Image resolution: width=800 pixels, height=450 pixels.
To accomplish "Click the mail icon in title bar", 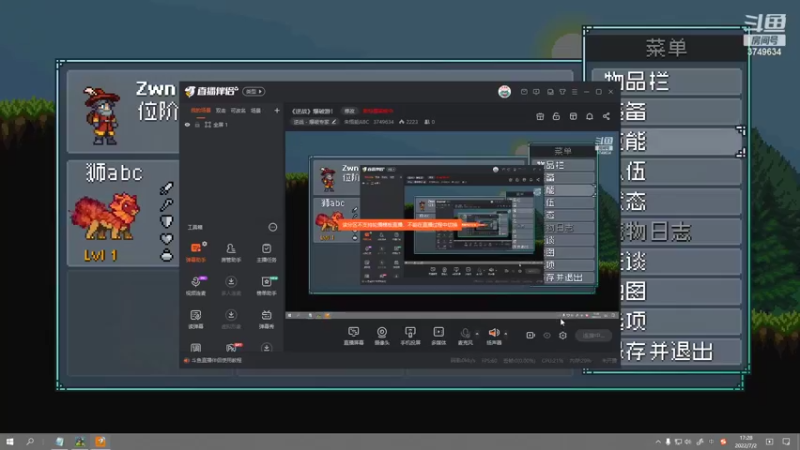I will [524, 92].
